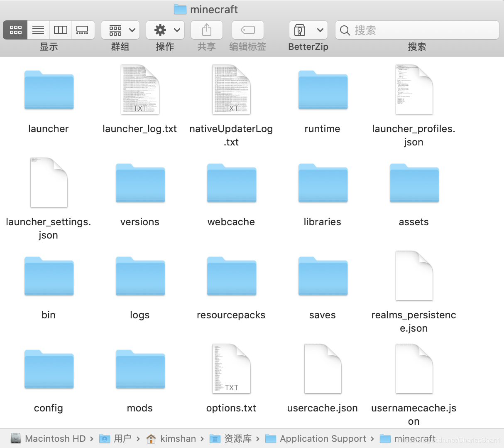
Task: Go to kimshan home in path bar
Action: pyautogui.click(x=171, y=438)
